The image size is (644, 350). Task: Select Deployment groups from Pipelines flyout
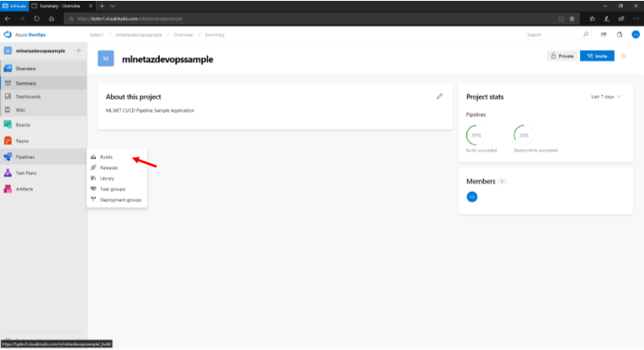pyautogui.click(x=120, y=200)
